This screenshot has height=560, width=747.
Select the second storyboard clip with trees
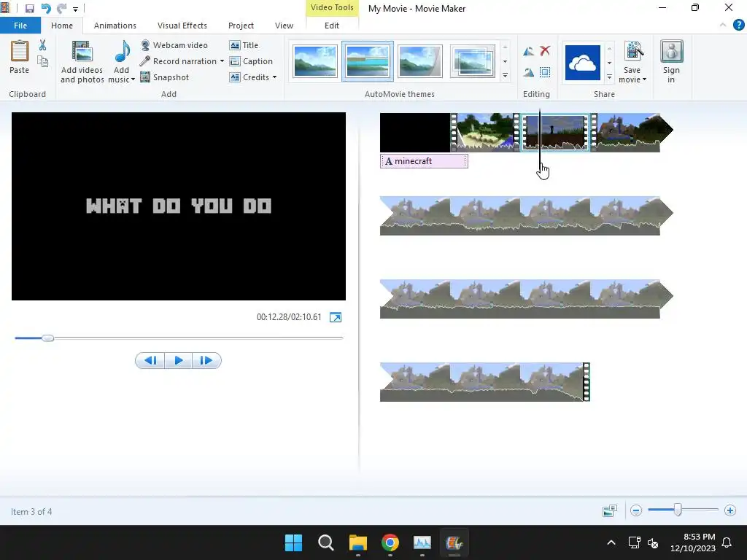pos(485,133)
